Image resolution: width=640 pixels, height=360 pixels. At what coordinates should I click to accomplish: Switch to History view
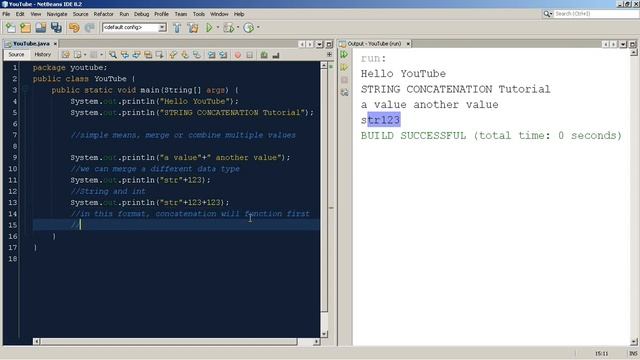point(42,55)
